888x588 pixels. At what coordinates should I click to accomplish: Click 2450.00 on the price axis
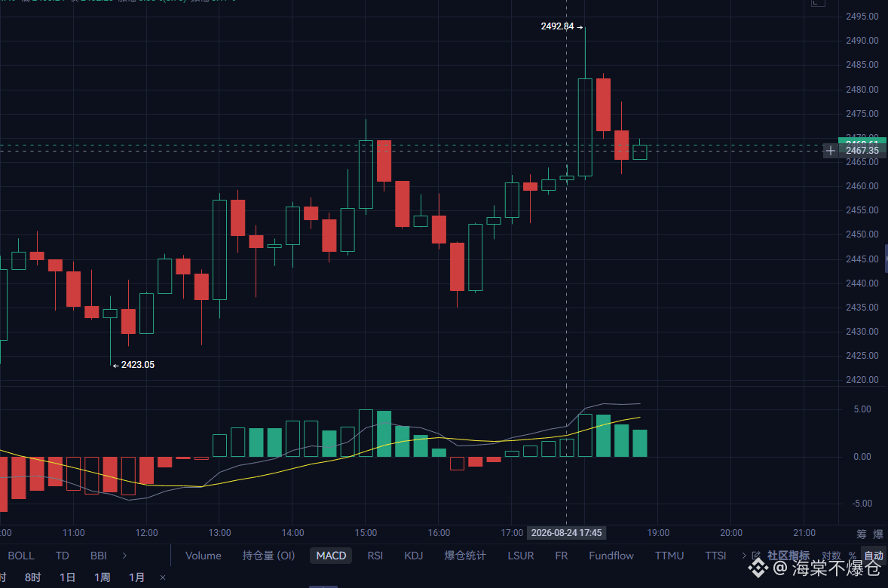[862, 234]
